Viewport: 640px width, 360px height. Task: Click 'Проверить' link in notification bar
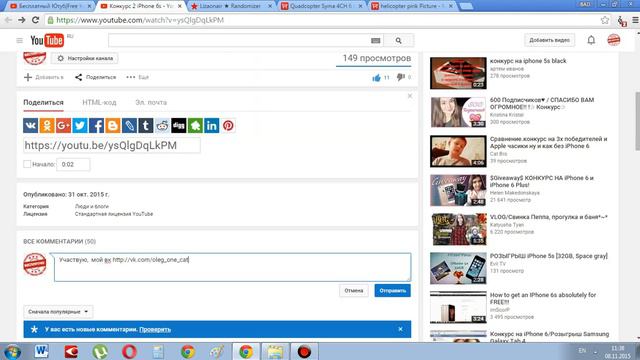(x=155, y=329)
